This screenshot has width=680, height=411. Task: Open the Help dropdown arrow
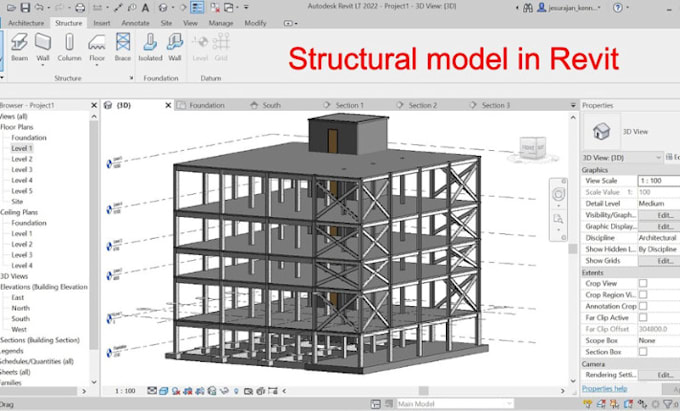coord(628,7)
